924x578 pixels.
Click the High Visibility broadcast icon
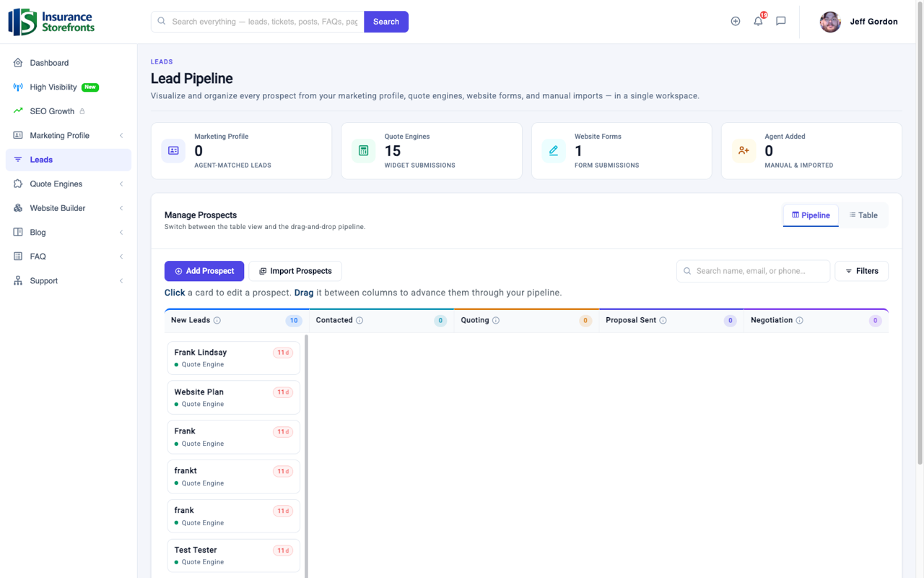[18, 87]
